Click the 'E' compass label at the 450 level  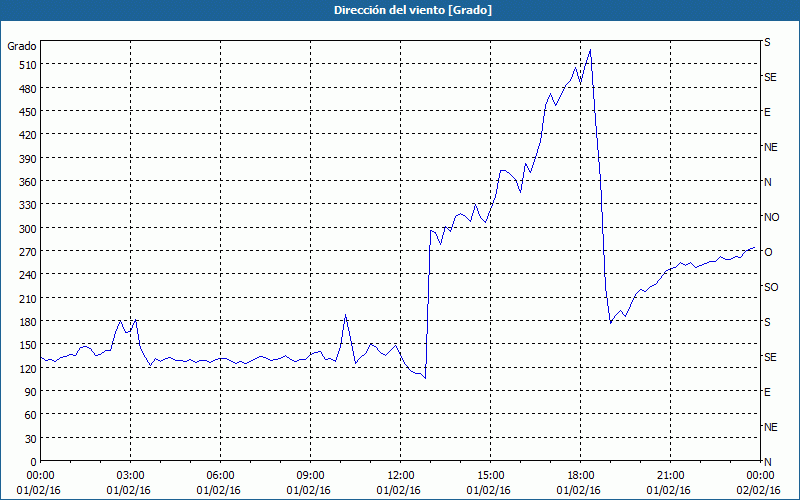pyautogui.click(x=767, y=112)
